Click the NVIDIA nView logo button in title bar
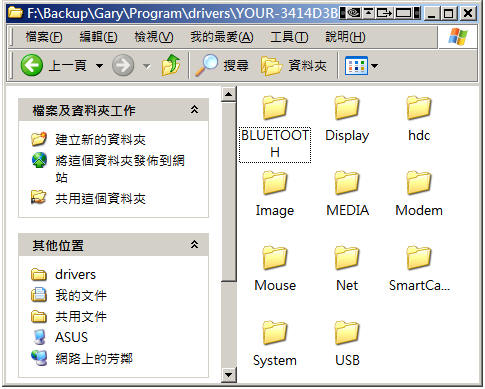485x389 pixels. click(353, 13)
